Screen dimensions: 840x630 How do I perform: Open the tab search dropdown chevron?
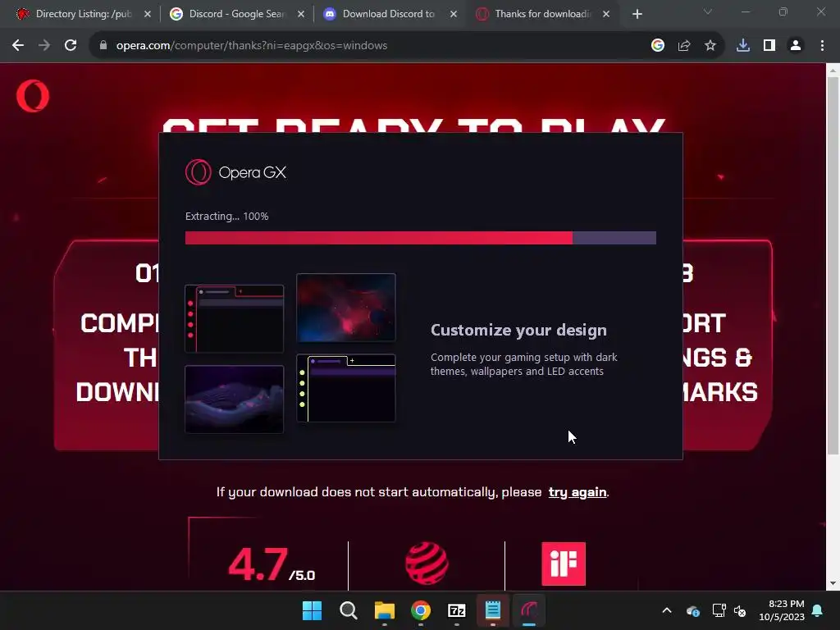(708, 11)
